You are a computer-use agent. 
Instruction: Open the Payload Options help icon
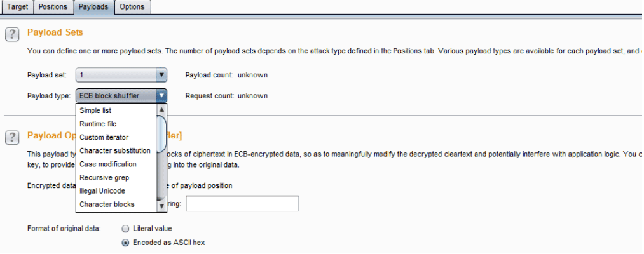coord(13,137)
